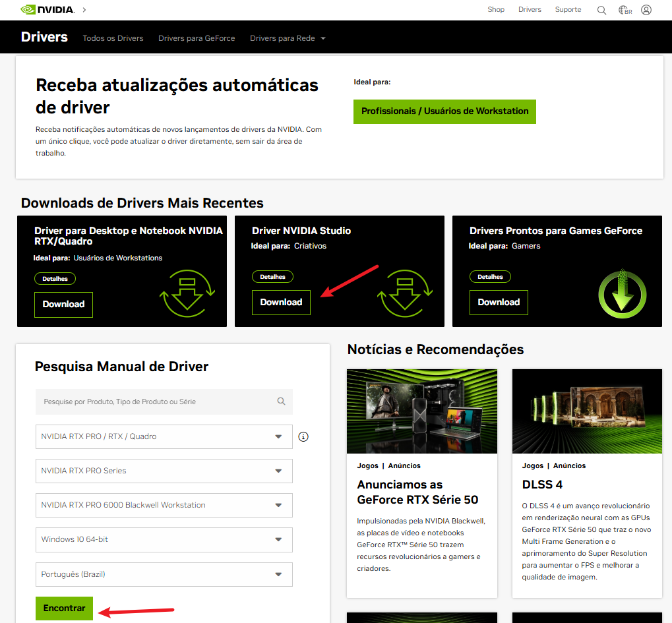Click into the manual driver search field
672x623 pixels.
coord(158,401)
